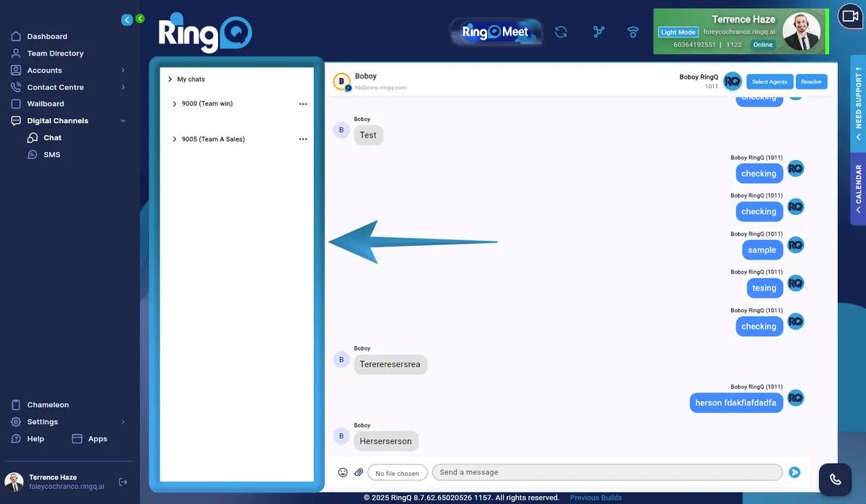This screenshot has height=504, width=866.
Task: Expand the Accounts submenu arrow
Action: [123, 70]
